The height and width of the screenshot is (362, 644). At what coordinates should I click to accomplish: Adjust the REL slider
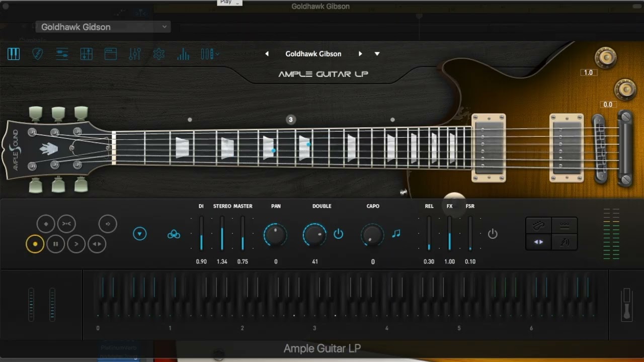(x=429, y=233)
